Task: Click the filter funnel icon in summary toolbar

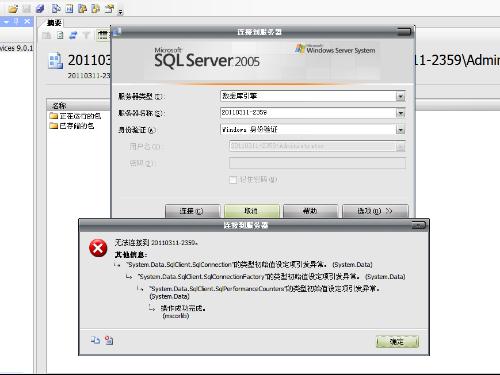Action: tap(86, 35)
